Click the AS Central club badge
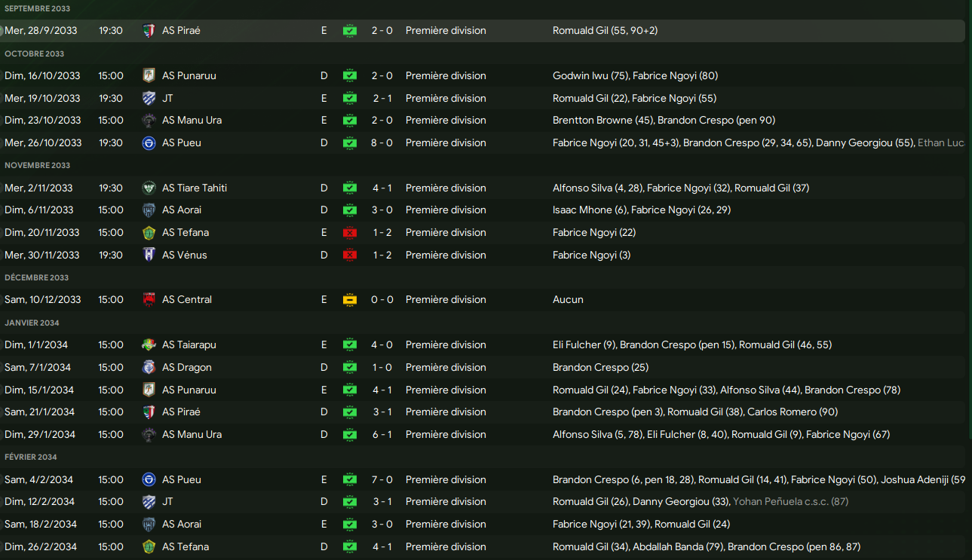972x560 pixels. (149, 299)
